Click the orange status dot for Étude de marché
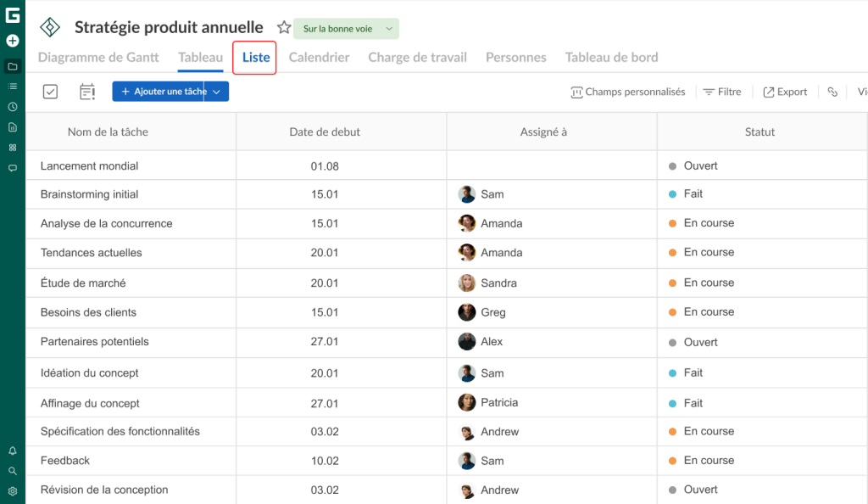The height and width of the screenshot is (504, 868). click(672, 283)
